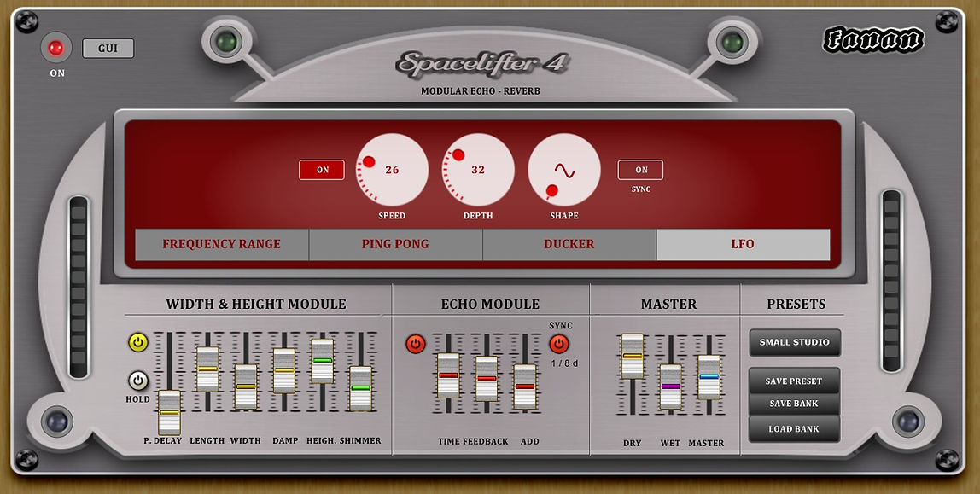The width and height of the screenshot is (980, 494).
Task: Click the SHIMMER slider green handle
Action: tap(360, 388)
